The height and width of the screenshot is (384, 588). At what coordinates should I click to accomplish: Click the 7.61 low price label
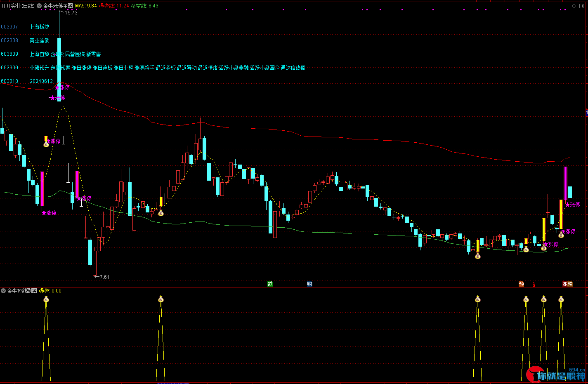coord(105,277)
